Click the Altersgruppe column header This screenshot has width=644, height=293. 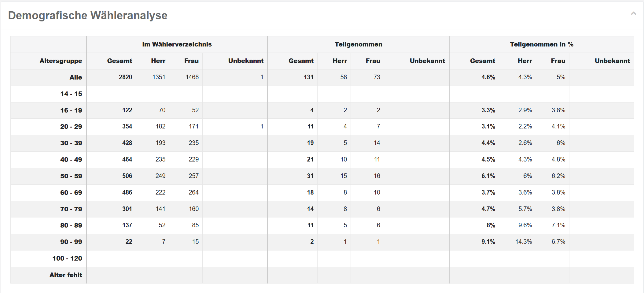[x=61, y=61]
